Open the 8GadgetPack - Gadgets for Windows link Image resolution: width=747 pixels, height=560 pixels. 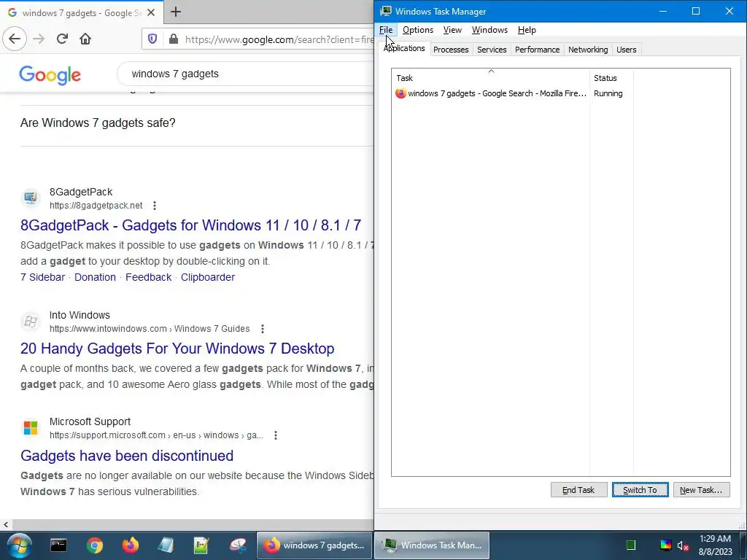(190, 225)
